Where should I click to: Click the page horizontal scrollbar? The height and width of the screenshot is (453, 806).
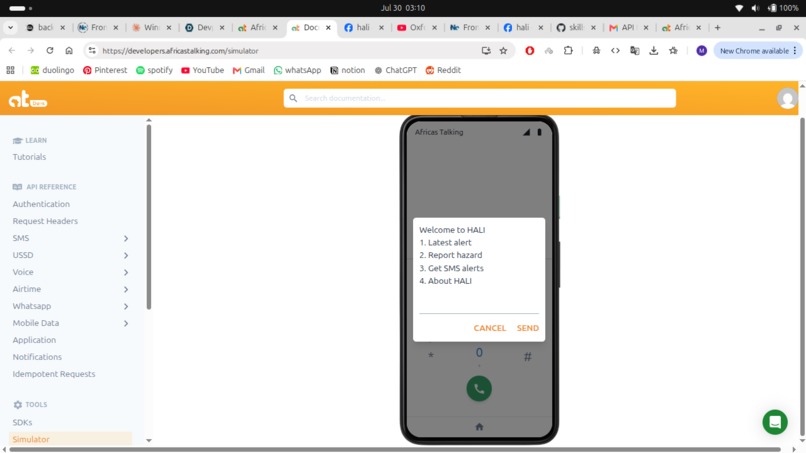tap(396, 449)
